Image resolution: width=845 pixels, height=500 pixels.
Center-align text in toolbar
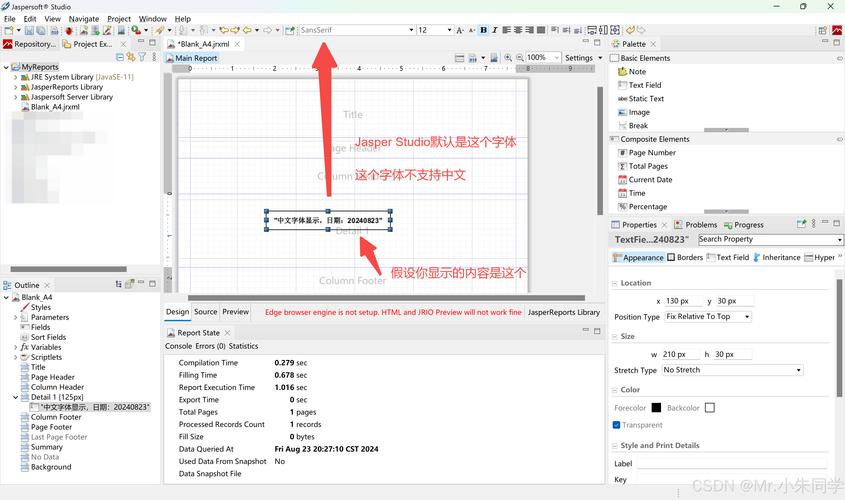point(517,30)
